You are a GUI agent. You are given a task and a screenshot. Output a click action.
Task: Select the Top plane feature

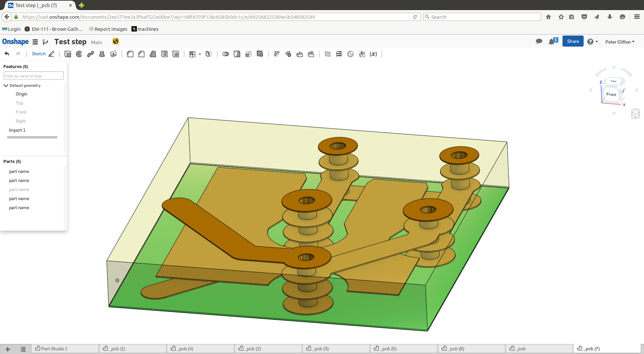[19, 103]
